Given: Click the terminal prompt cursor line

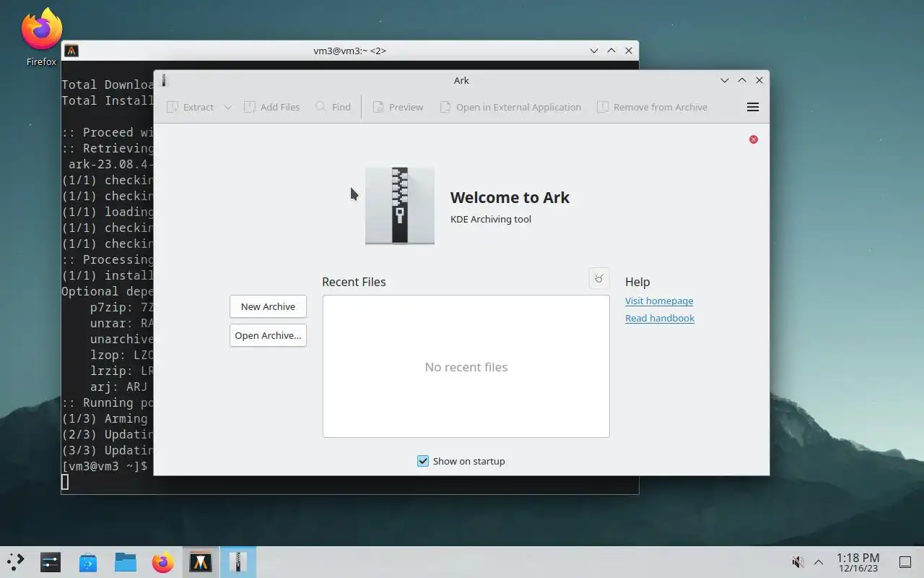Looking at the screenshot, I should point(65,482).
